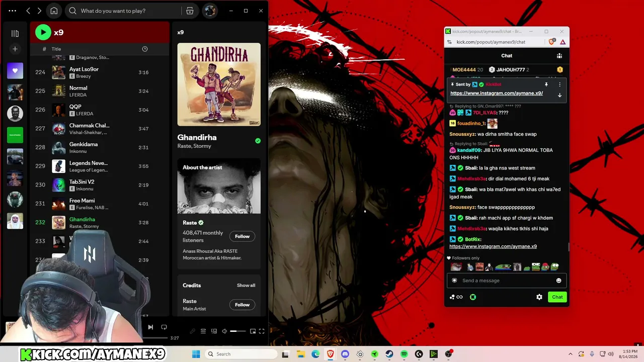This screenshot has height=362, width=644.
Task: Mute Spotify with speaker icon
Action: coord(224,331)
